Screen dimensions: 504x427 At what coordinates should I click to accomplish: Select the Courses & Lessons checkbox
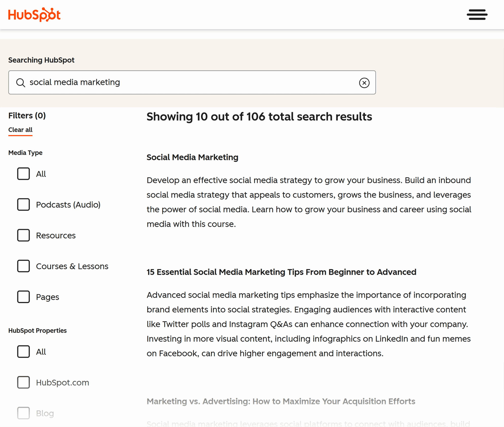pos(23,266)
